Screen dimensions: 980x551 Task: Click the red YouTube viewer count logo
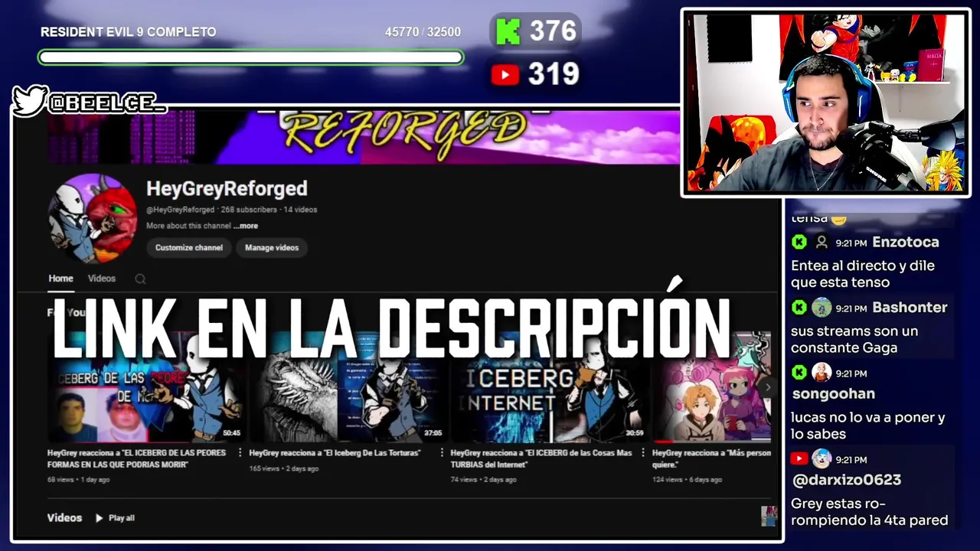(505, 74)
